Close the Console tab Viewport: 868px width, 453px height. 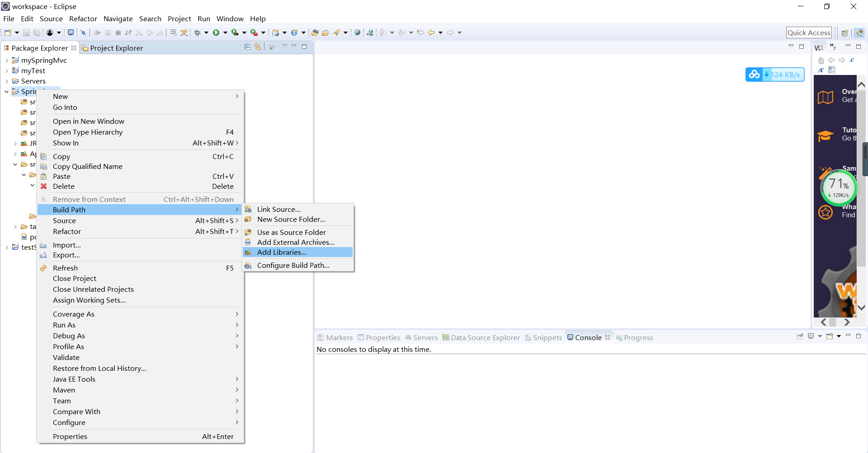coord(608,337)
